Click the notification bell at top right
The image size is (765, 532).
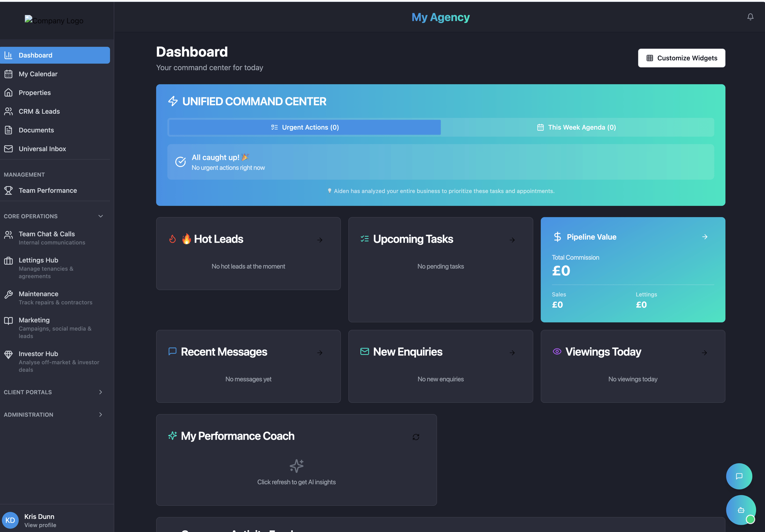tap(750, 16)
